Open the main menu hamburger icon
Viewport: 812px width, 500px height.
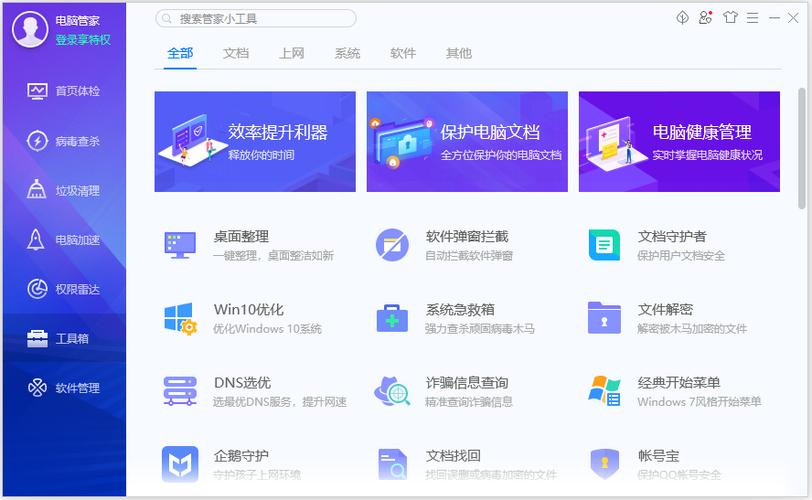752,18
